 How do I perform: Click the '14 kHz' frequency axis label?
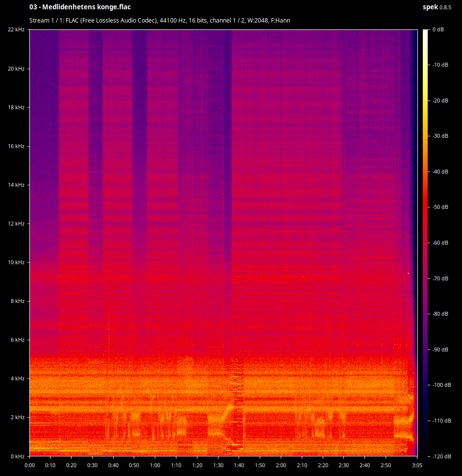[x=16, y=185]
